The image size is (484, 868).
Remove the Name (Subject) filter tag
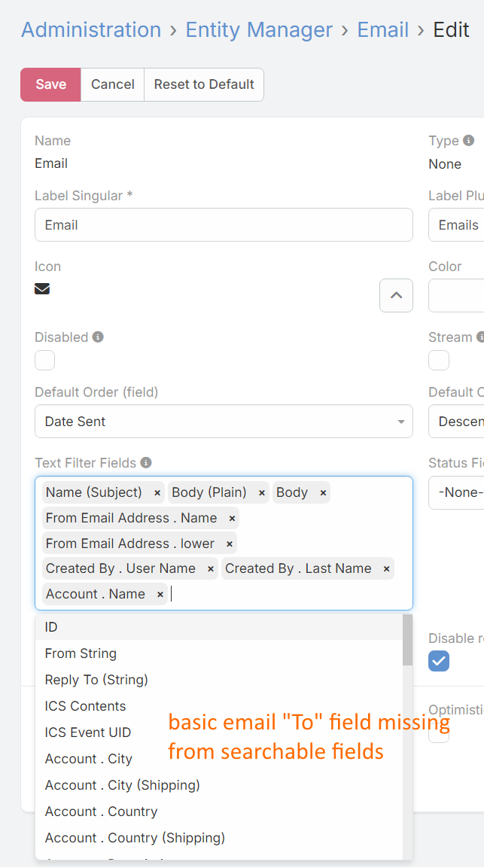pos(157,493)
